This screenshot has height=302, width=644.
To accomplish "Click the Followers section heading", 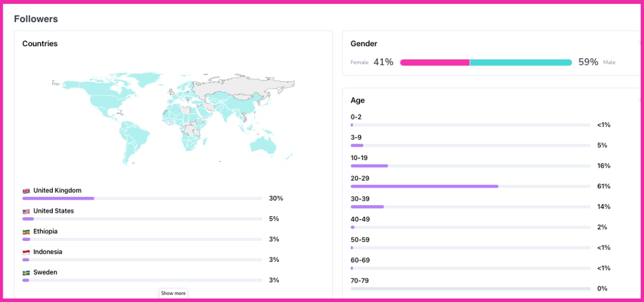I will (x=36, y=19).
